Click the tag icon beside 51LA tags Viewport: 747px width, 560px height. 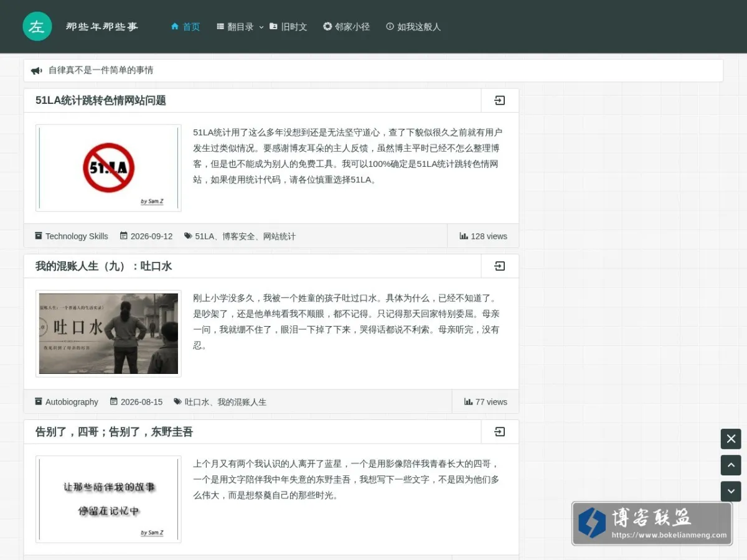pyautogui.click(x=188, y=236)
